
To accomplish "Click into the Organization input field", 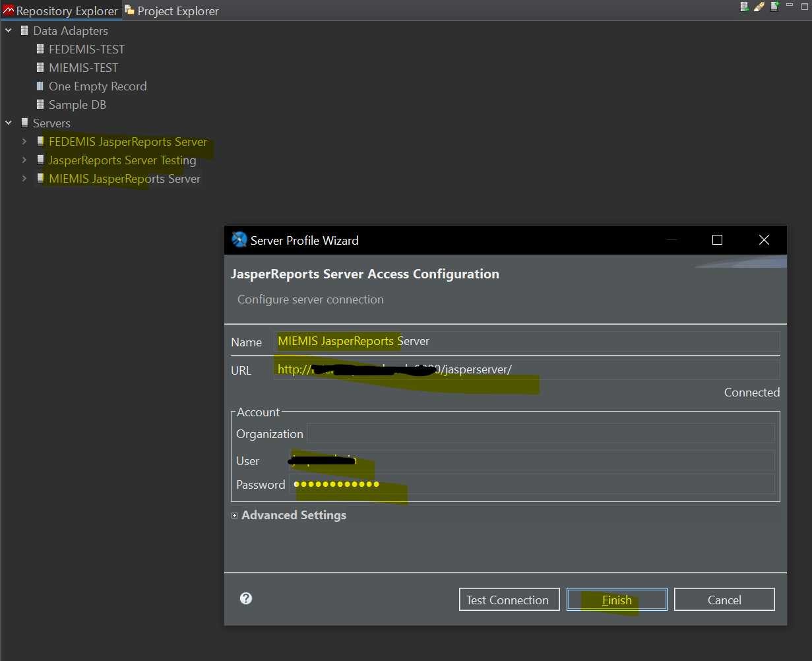I will (540, 433).
